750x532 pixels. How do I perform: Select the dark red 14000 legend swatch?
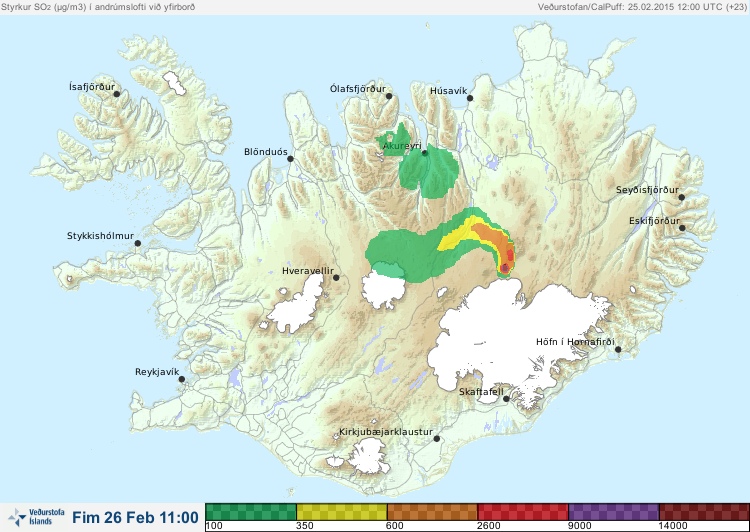point(704,511)
